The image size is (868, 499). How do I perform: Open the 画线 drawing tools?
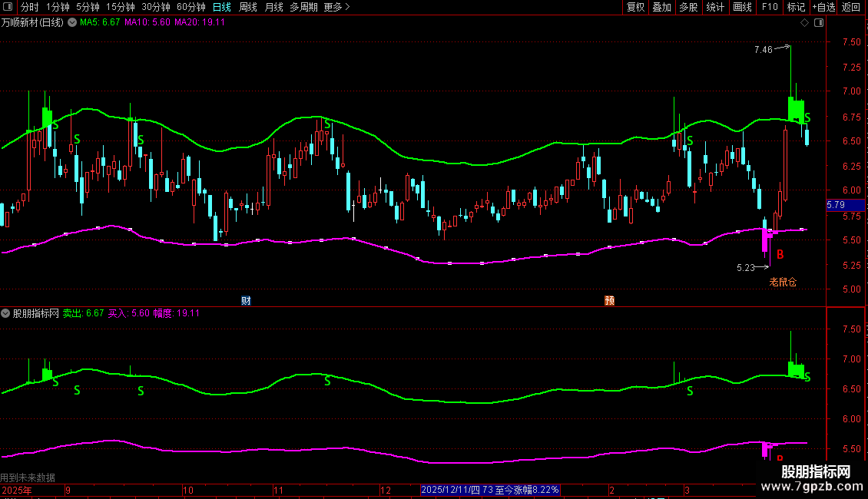coord(742,7)
